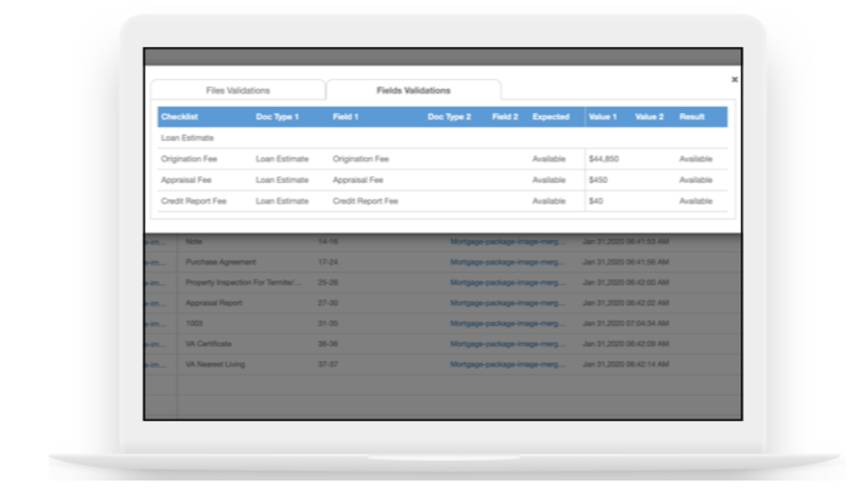This screenshot has height=488, width=868.
Task: Click Appraisal Fee in the Field 1 column
Action: pyautogui.click(x=358, y=180)
